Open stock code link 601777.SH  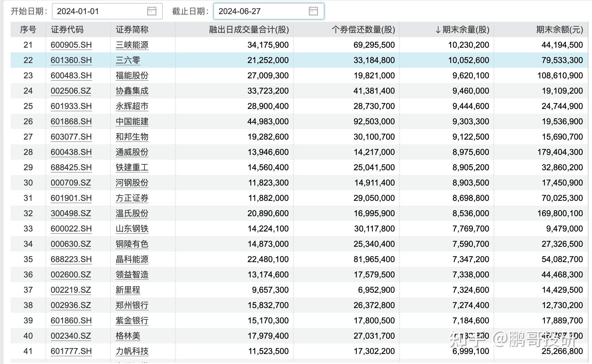coord(71,351)
